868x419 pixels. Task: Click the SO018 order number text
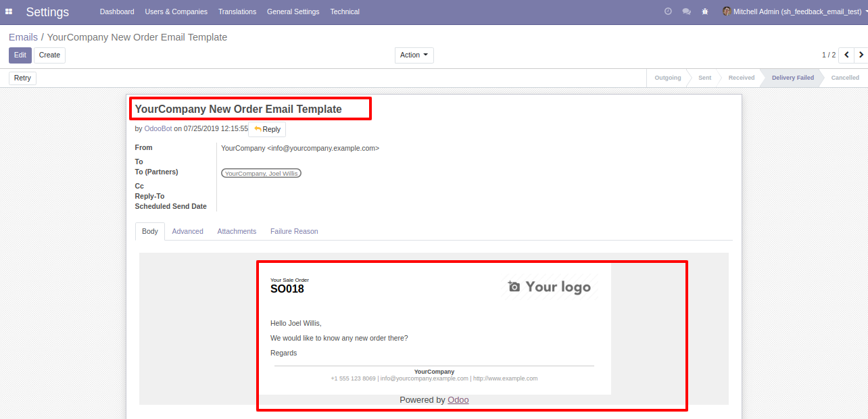[x=287, y=289]
